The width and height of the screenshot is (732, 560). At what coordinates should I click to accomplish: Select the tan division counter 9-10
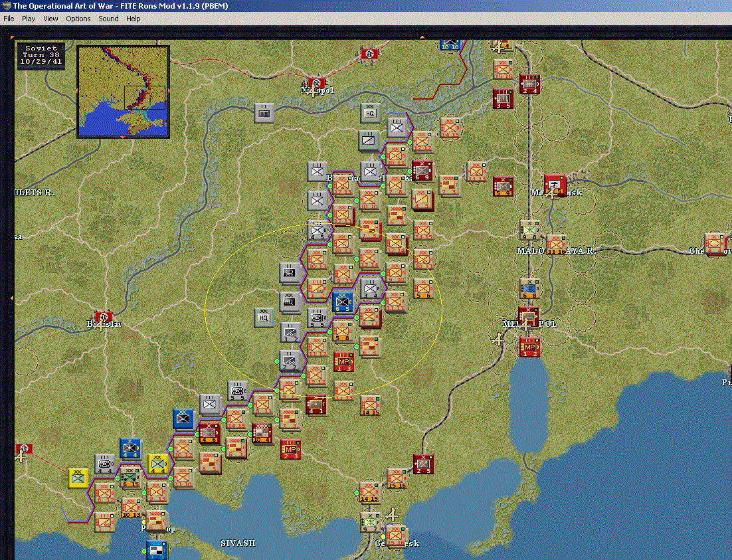click(396, 273)
